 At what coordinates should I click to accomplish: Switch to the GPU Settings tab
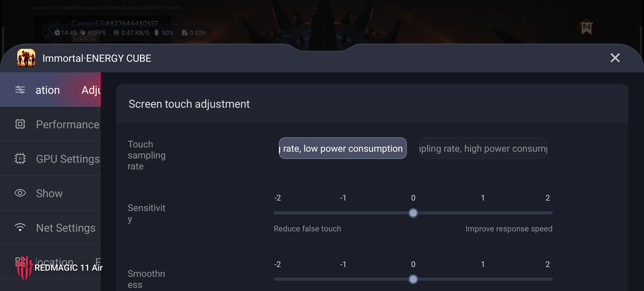coord(68,159)
